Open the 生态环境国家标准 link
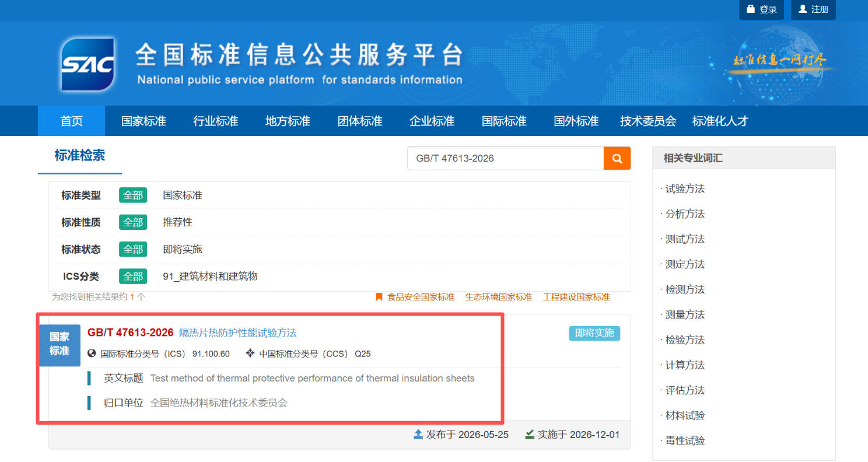Viewport: 868px width, 462px height. pos(499,297)
